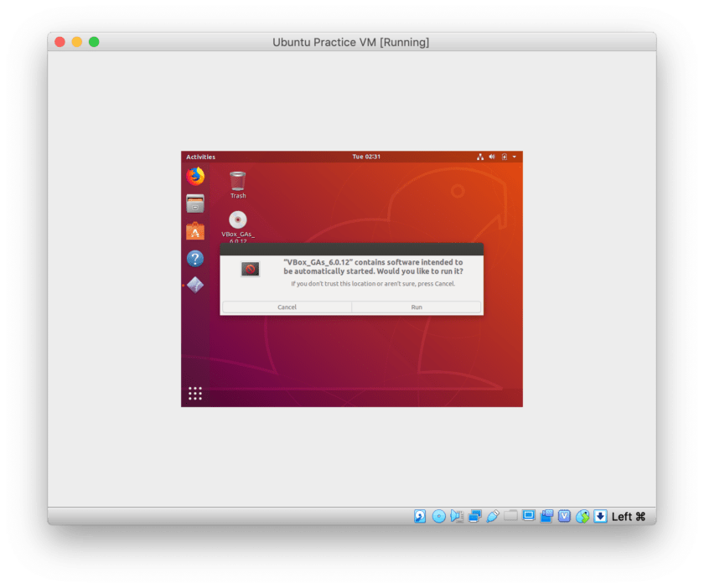Open the Activities overview
The width and height of the screenshot is (704, 588).
point(200,157)
